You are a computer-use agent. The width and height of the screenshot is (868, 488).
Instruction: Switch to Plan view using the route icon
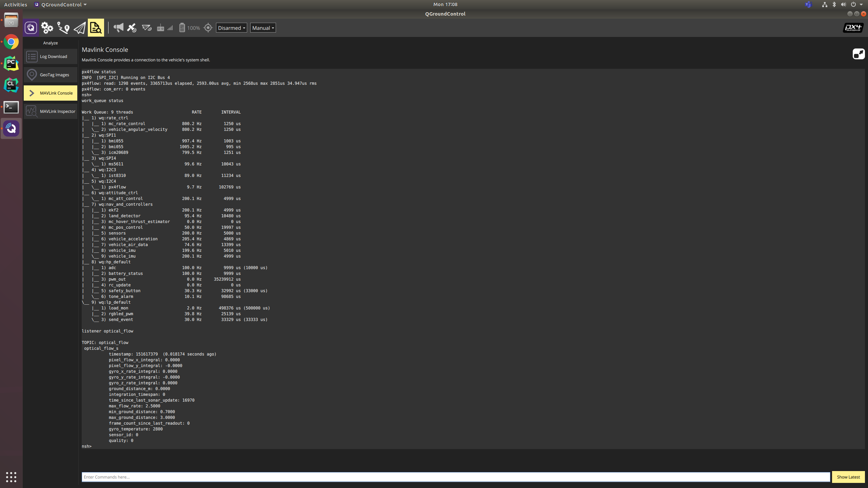click(63, 28)
